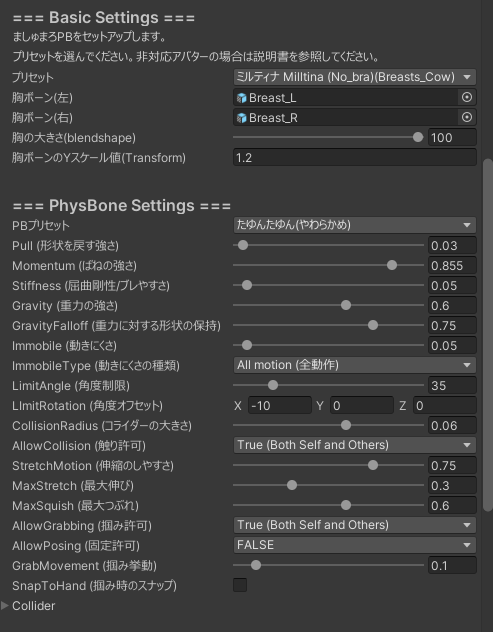Open the ImmobileType dropdown
Viewport: 493px width, 632px height.
coord(355,365)
